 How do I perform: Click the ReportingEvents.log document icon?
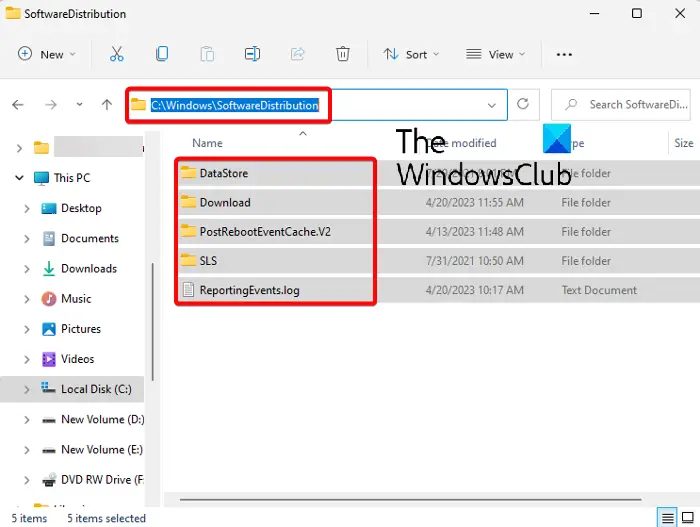[188, 290]
